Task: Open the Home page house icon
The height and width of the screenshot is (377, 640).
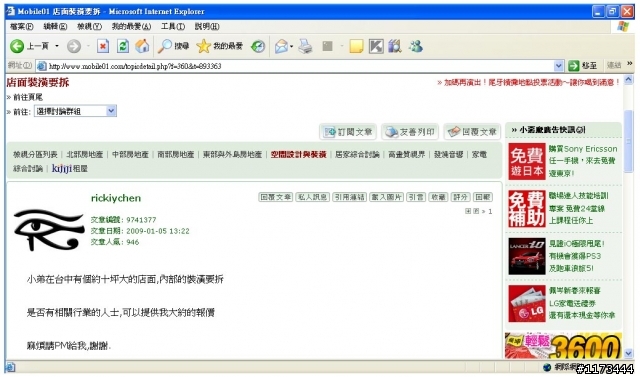Action: [142, 46]
